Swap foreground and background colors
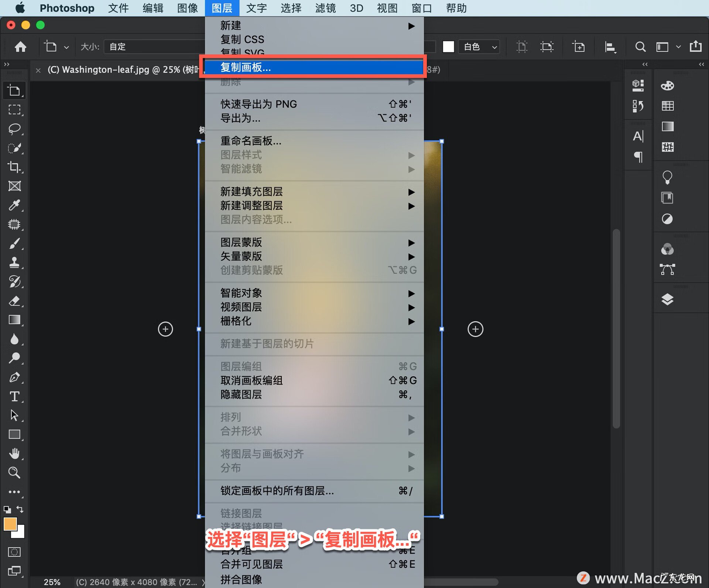Viewport: 709px width, 588px height. (x=19, y=510)
